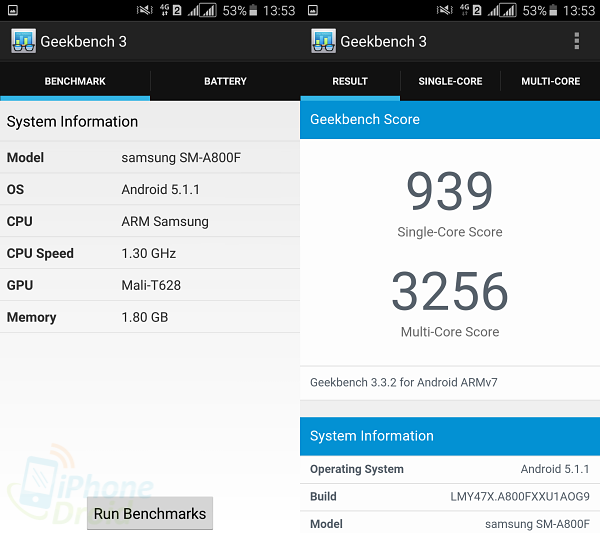Image resolution: width=600 pixels, height=533 pixels.
Task: Switch to the BENCHMARK tab
Action: (x=75, y=81)
